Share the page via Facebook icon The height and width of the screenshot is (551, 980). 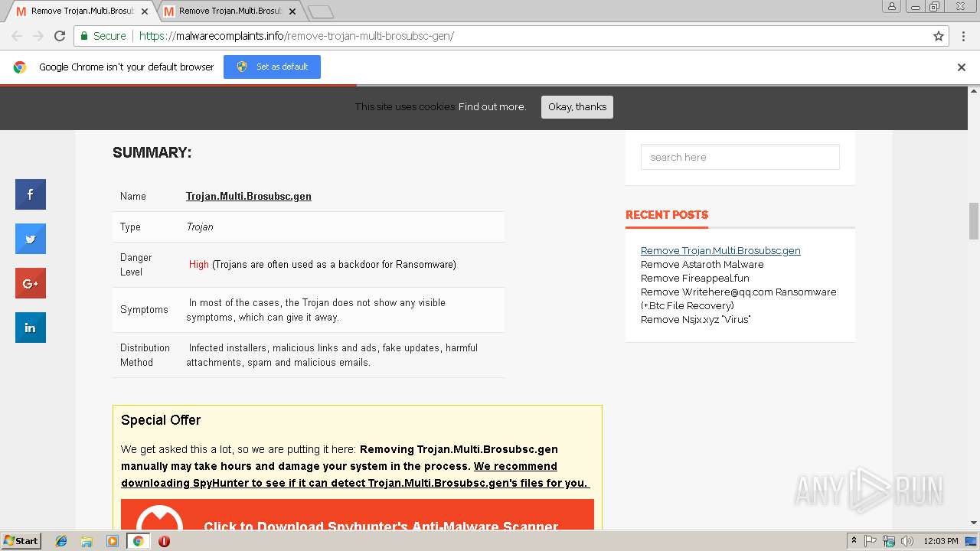(31, 194)
